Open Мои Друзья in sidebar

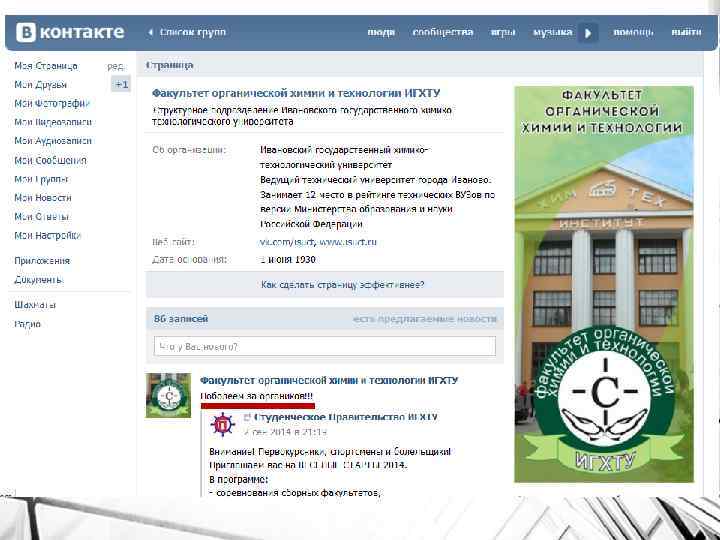point(40,84)
